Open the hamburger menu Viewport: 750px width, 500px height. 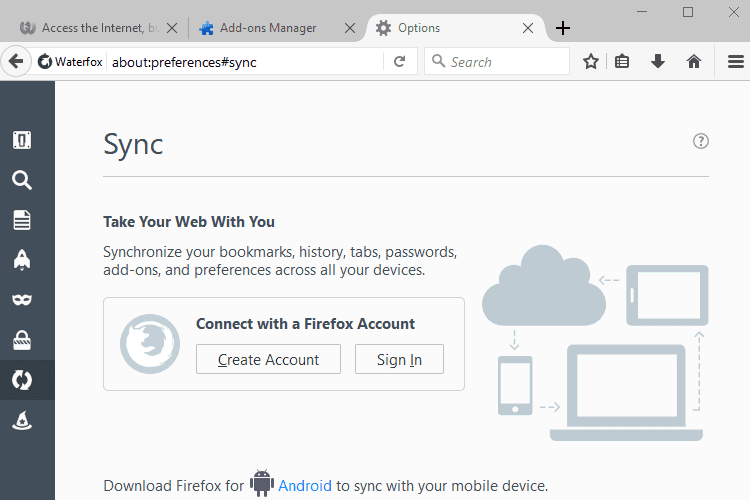pos(736,62)
